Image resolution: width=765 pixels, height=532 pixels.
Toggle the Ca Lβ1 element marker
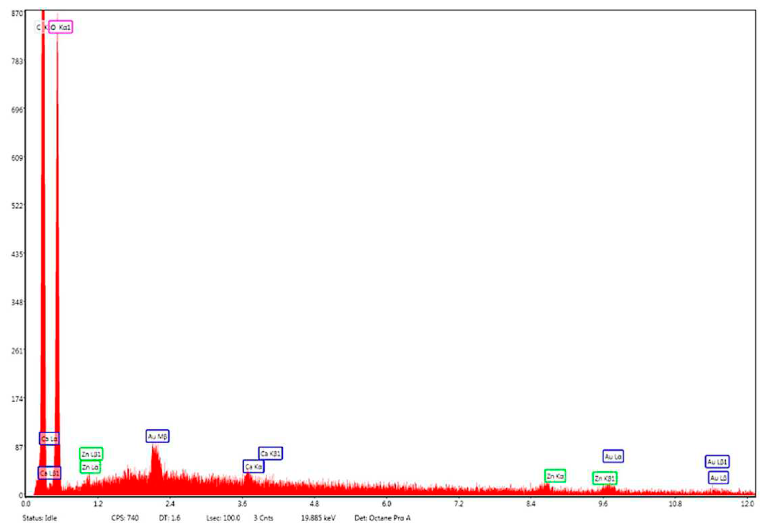49,472
